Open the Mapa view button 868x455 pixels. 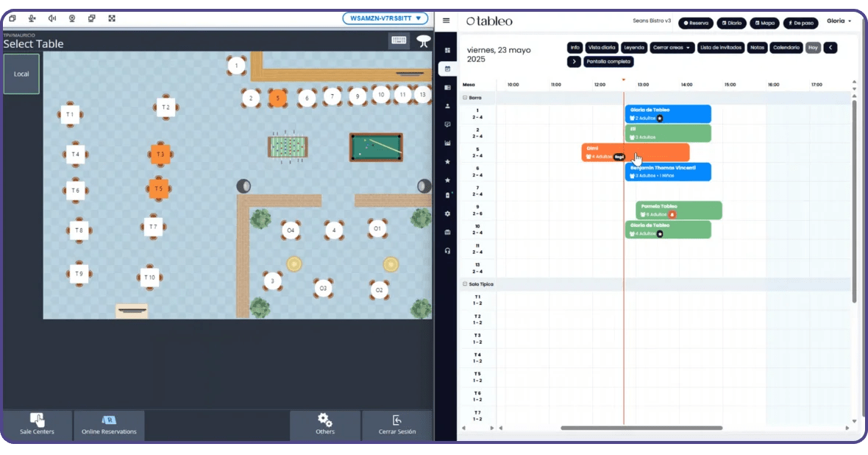764,24
